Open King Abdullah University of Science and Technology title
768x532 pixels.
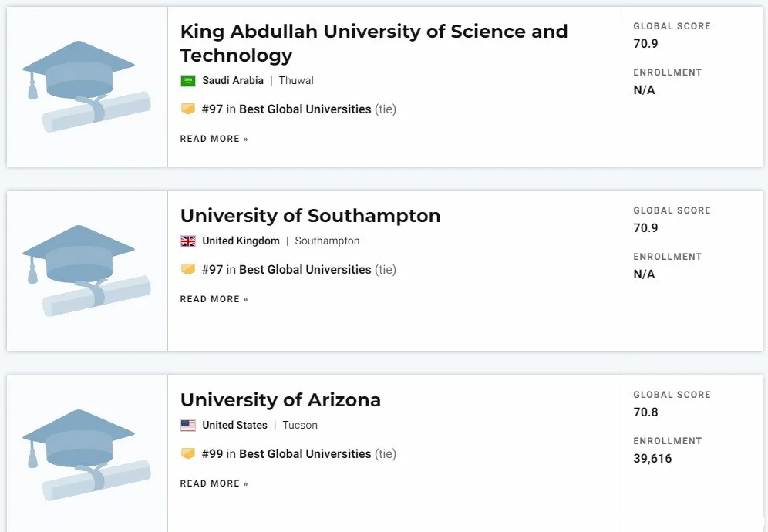point(374,43)
